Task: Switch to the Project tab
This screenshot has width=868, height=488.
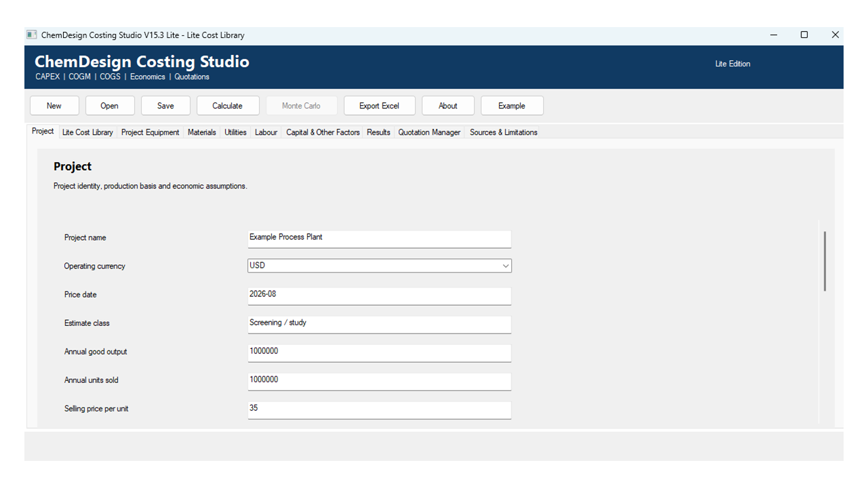Action: 43,131
